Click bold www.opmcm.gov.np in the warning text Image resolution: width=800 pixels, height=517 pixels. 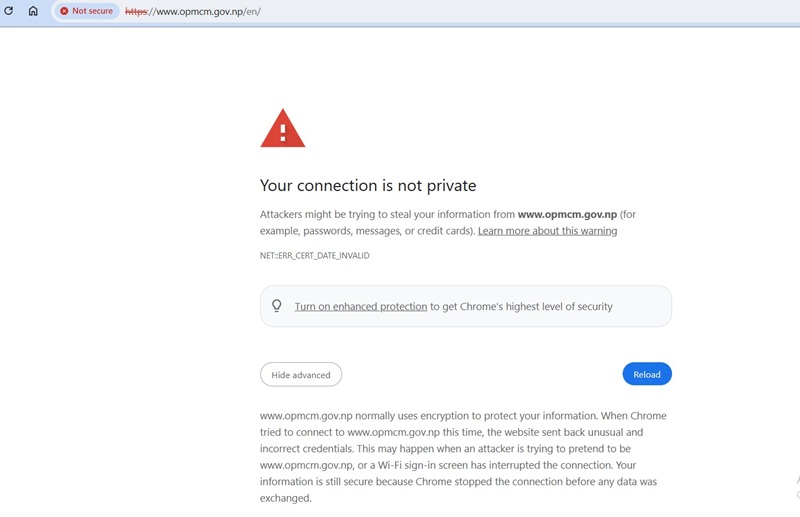[567, 214]
